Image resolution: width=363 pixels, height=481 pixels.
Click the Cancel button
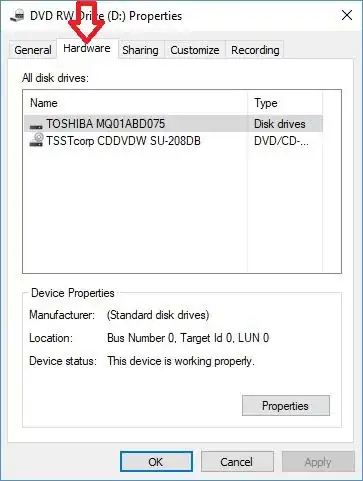pyautogui.click(x=237, y=462)
